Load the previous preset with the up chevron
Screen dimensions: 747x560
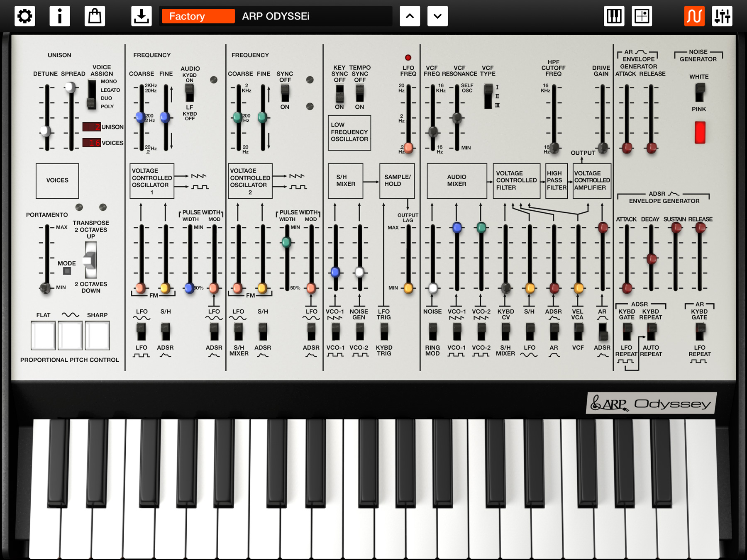410,16
